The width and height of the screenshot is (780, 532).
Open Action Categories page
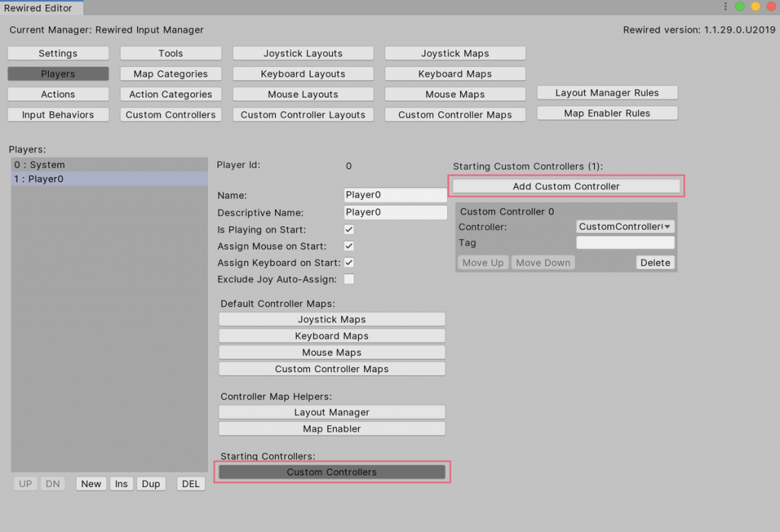(171, 94)
